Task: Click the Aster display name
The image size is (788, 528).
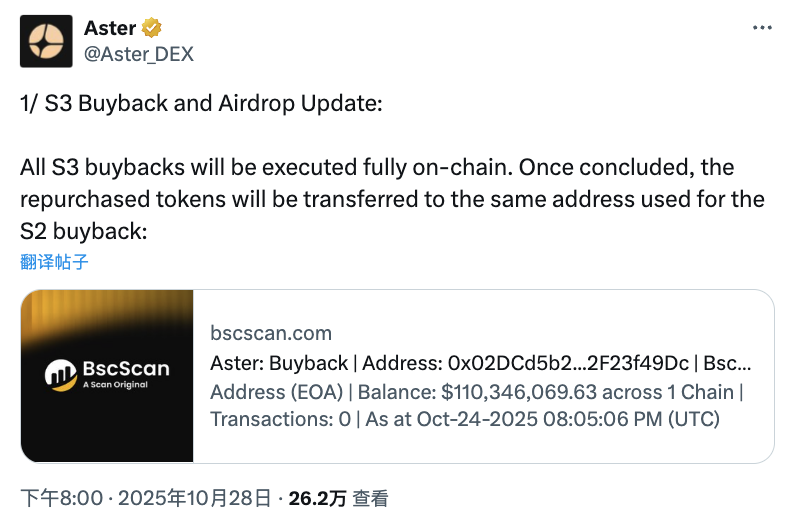Action: pyautogui.click(x=110, y=28)
